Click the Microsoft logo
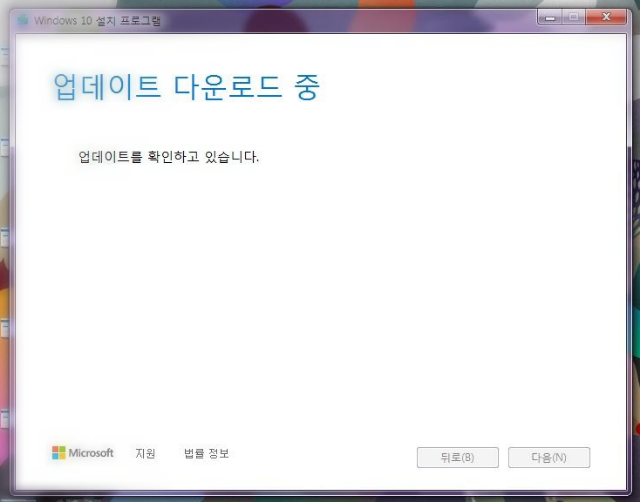640x502 pixels. pyautogui.click(x=83, y=453)
